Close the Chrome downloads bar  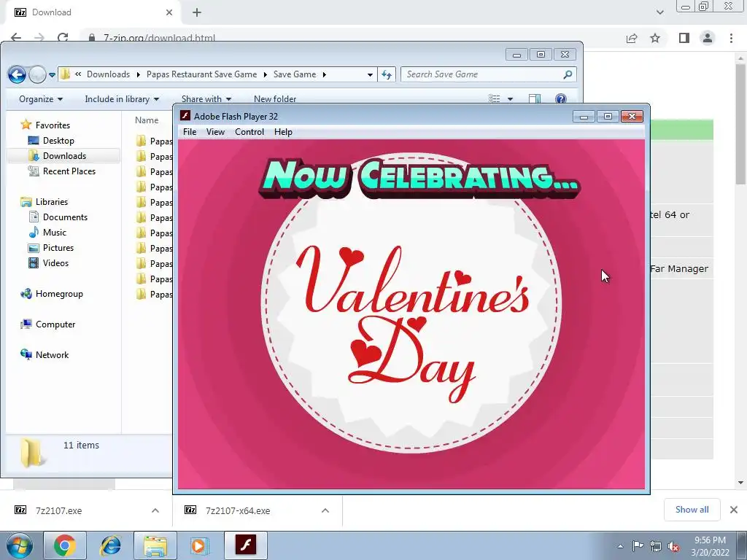click(734, 510)
